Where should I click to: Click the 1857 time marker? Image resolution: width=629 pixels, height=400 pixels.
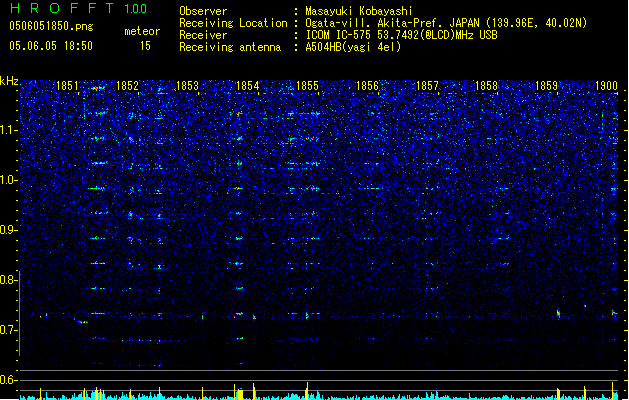click(x=427, y=86)
